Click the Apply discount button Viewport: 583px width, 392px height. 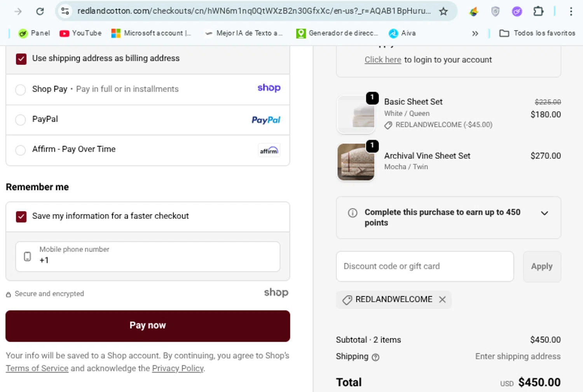(542, 267)
